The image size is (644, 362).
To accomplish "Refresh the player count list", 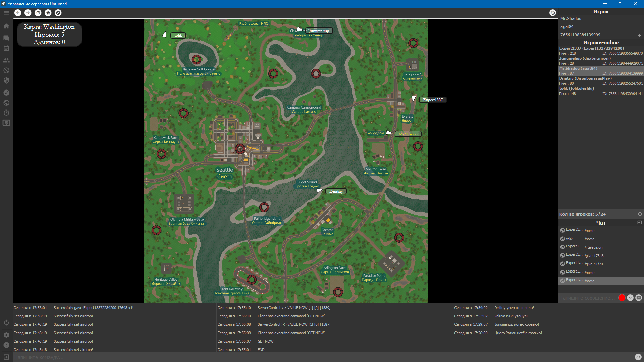I will pyautogui.click(x=640, y=214).
